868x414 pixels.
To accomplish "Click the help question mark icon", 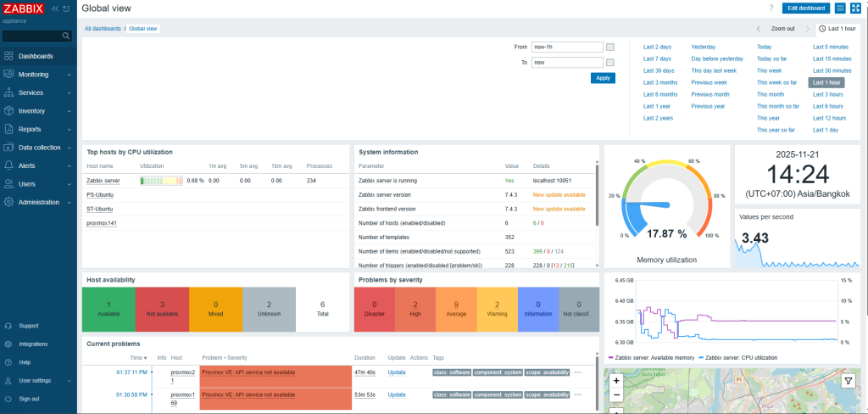I will coord(771,8).
